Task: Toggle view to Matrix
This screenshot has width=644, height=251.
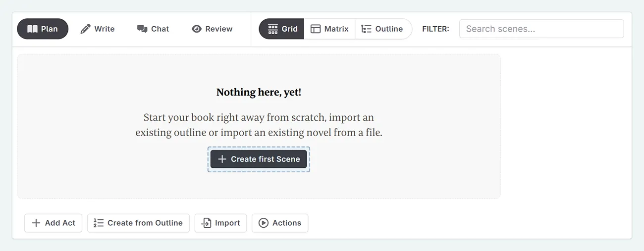Action: [x=329, y=29]
